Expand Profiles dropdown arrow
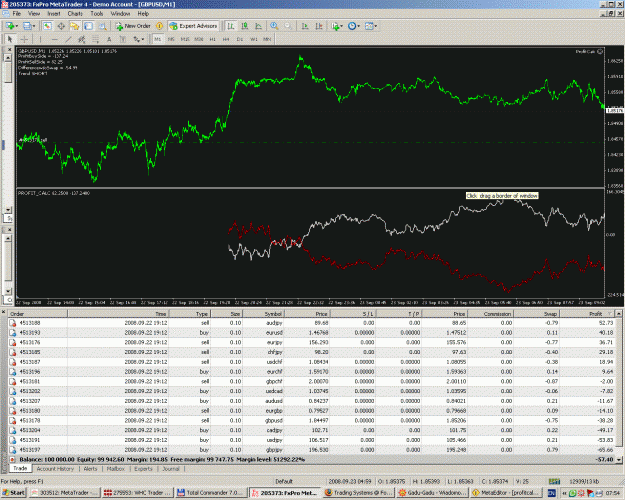This screenshot has height=500, width=625. pyautogui.click(x=34, y=26)
